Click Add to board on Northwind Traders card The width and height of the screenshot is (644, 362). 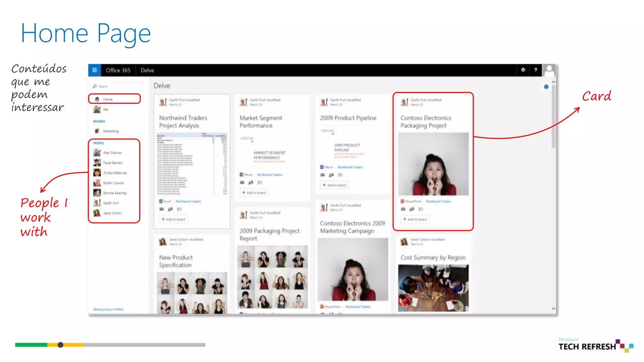coord(173,219)
